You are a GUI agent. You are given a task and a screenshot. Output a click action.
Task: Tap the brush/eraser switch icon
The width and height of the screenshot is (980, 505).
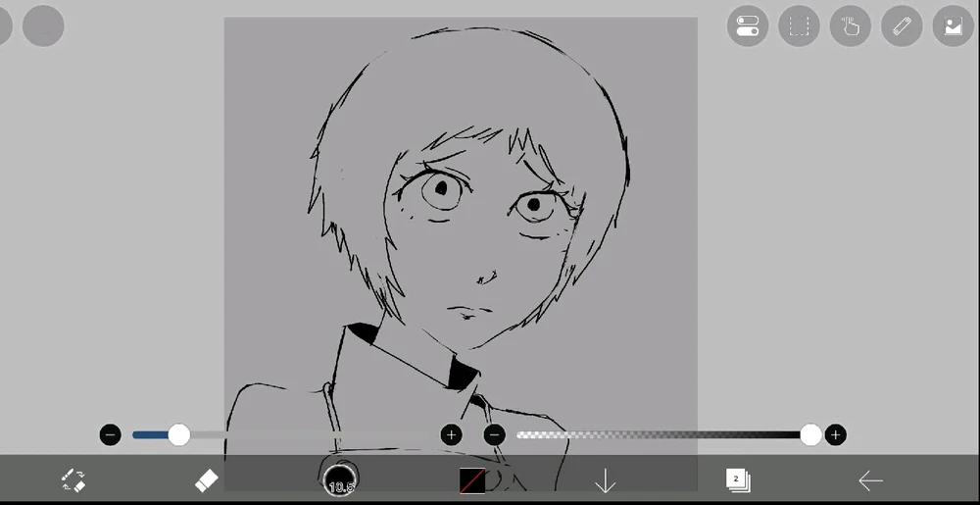pos(73,480)
